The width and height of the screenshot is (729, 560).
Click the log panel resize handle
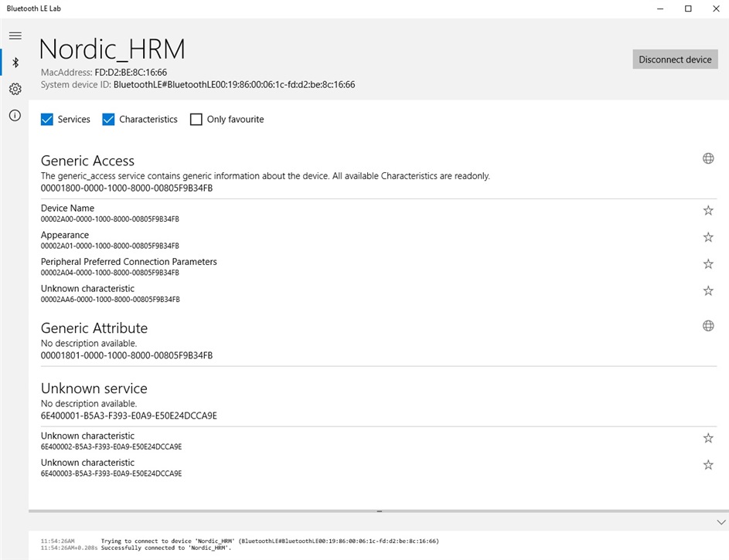(379, 511)
